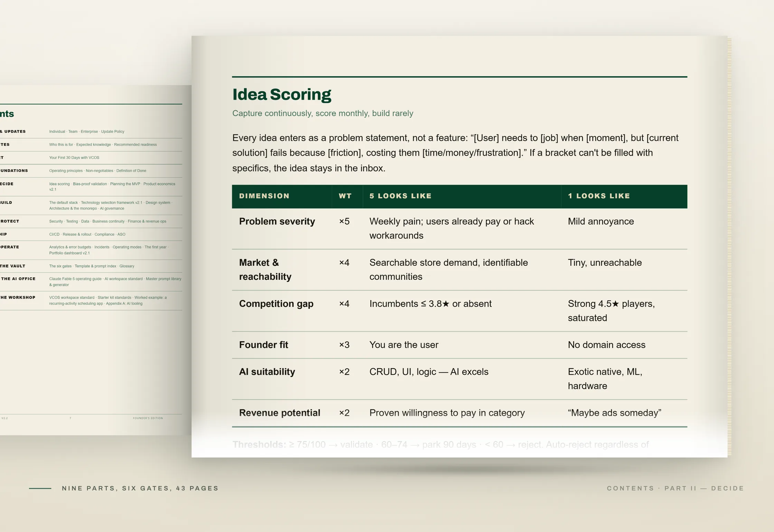Click "THE AI OFFICE" section label
This screenshot has width=774, height=532.
[x=18, y=279]
